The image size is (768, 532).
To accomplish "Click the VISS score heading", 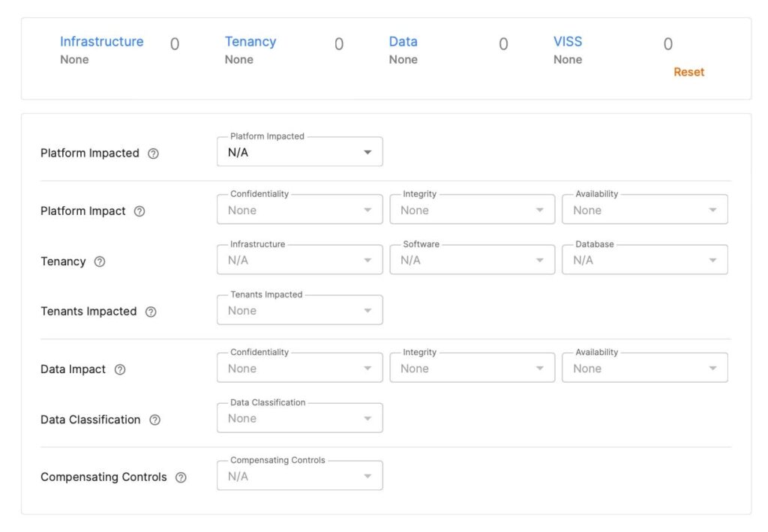I will click(x=568, y=42).
